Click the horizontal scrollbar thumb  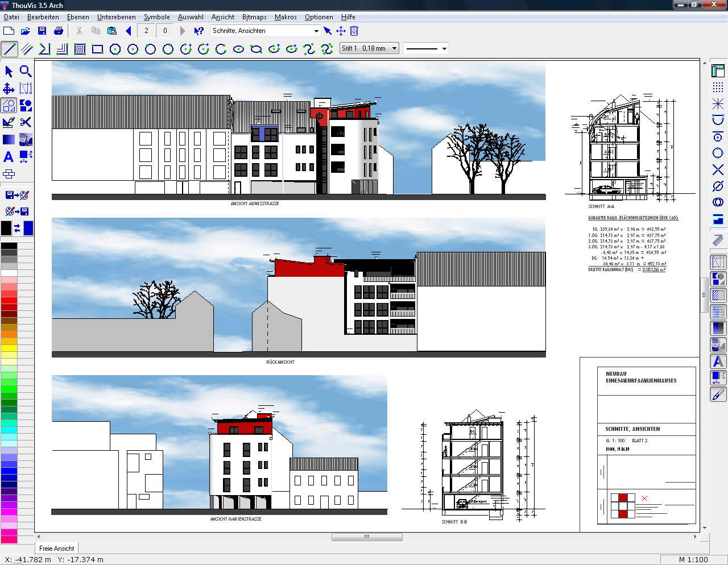tap(367, 537)
